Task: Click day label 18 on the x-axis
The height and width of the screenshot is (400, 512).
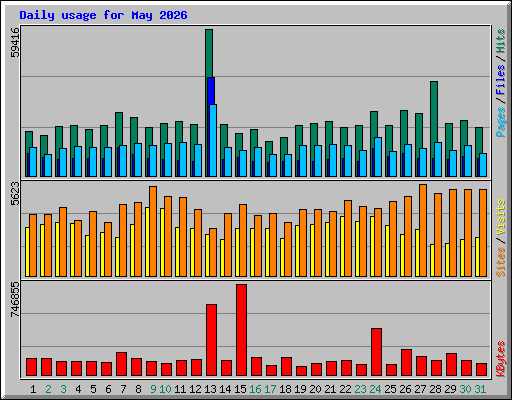Action: pos(285,389)
